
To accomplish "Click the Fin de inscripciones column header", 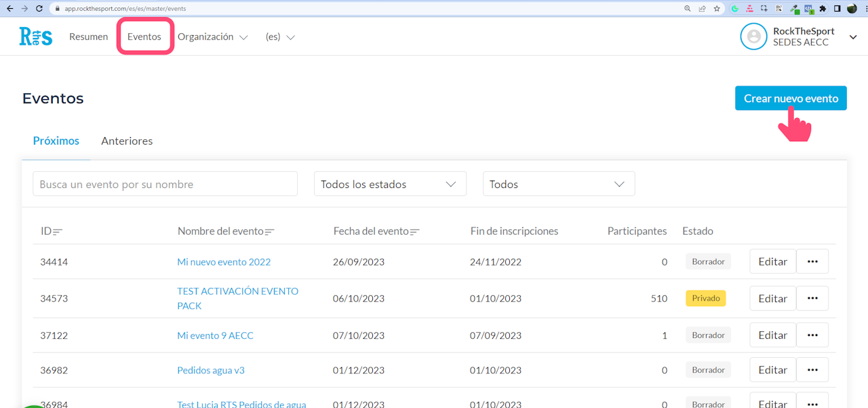I will point(514,231).
